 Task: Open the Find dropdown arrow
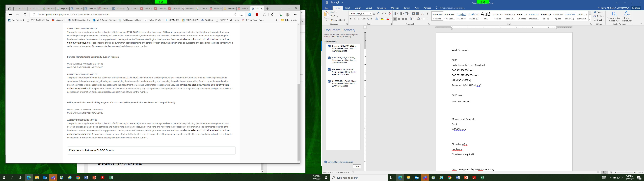603,12
